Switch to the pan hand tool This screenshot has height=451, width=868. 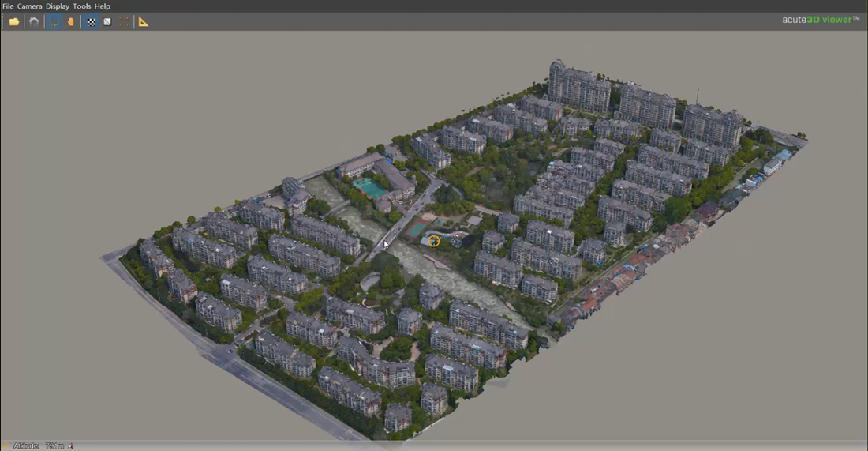71,22
